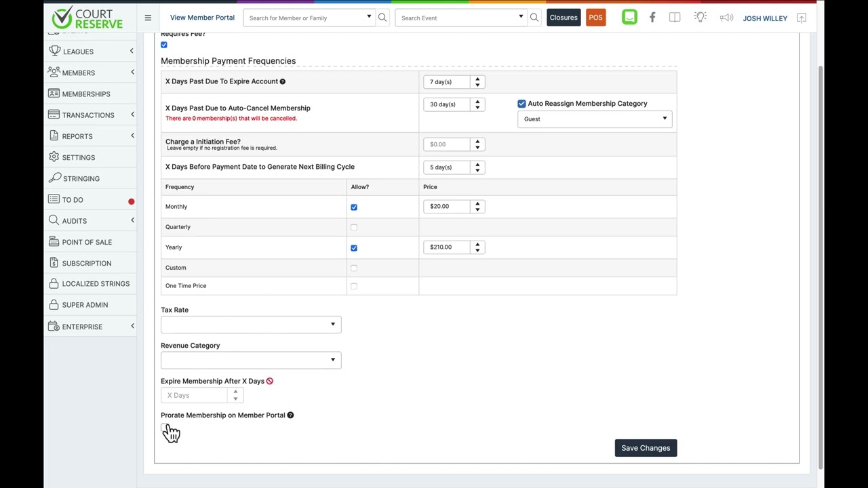This screenshot has width=868, height=488.
Task: Click the help icon beside Prorate Membership
Action: pyautogui.click(x=290, y=415)
